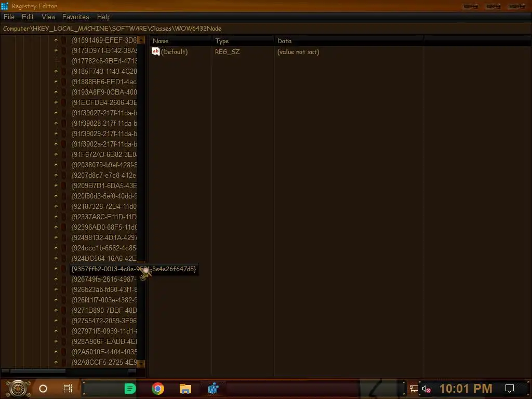Expand the {91888BF6-FED1-4ac key

56,82
